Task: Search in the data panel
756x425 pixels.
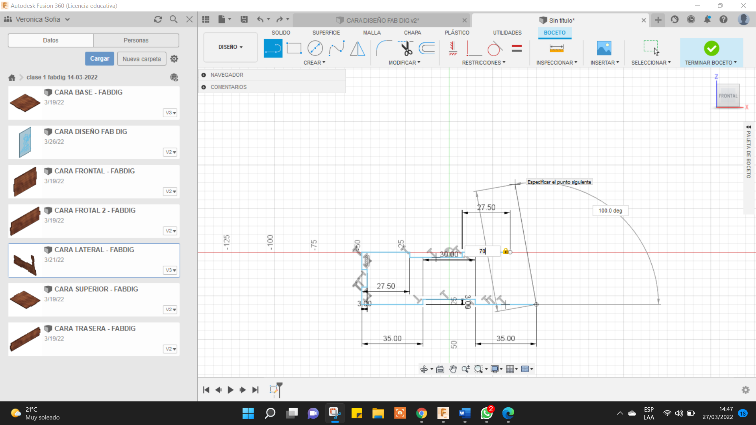Action: (174, 19)
